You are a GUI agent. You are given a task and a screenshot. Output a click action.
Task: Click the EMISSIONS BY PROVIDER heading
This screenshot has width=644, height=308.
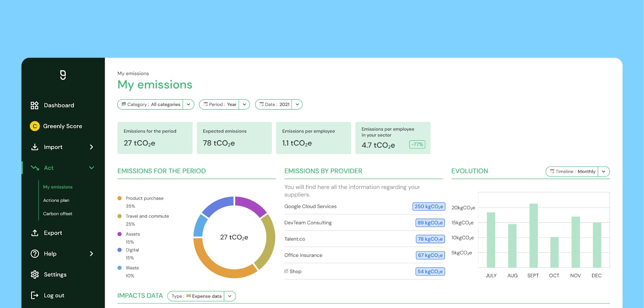(x=323, y=171)
